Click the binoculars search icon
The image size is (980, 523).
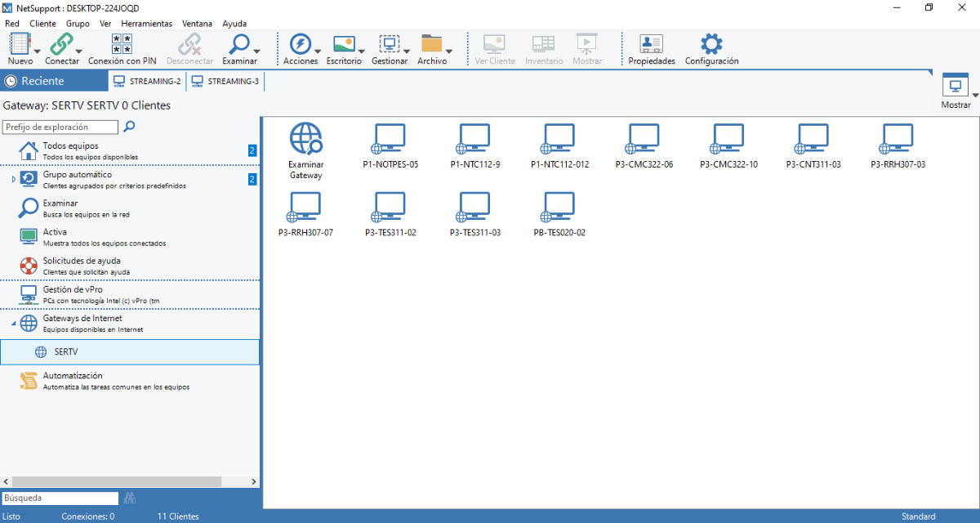[x=130, y=498]
